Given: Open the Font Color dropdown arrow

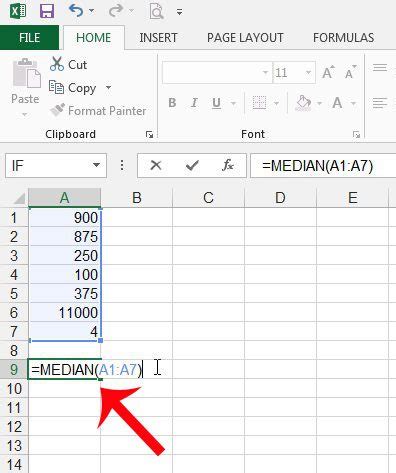Looking at the screenshot, I should pos(353,103).
